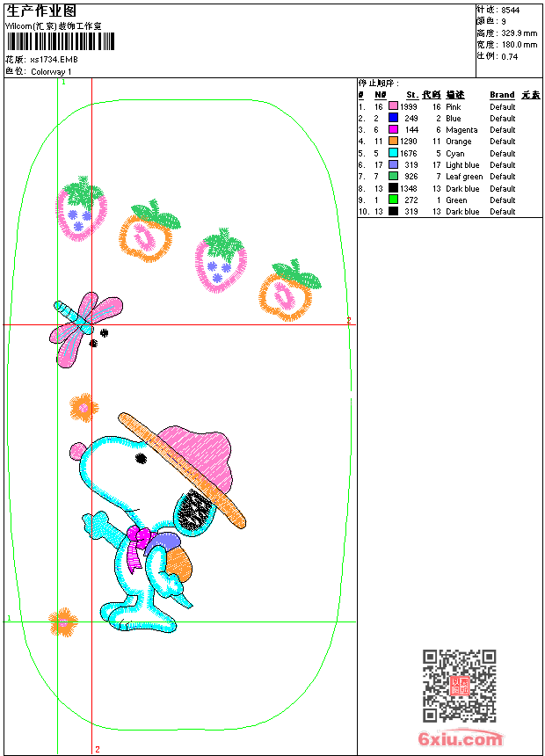This screenshot has height=756, width=545.
Task: Click the QR code image
Action: pos(460,685)
